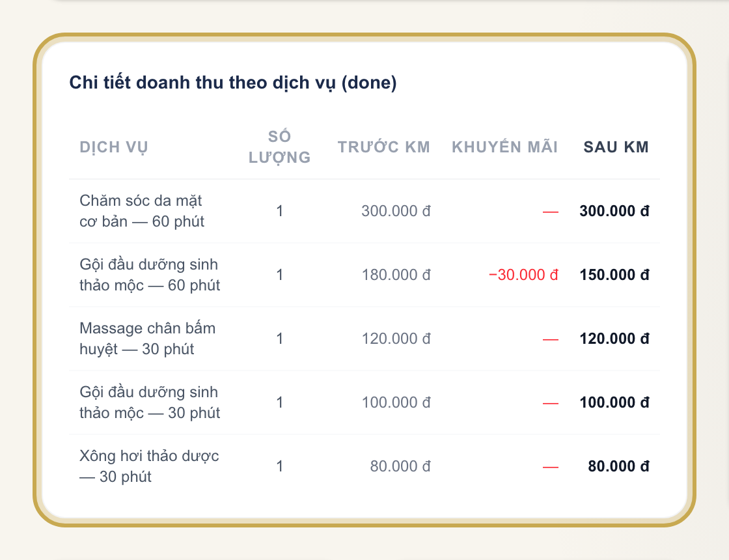The image size is (729, 560).
Task: Click the bold 300.000 đ amount
Action: 614,211
